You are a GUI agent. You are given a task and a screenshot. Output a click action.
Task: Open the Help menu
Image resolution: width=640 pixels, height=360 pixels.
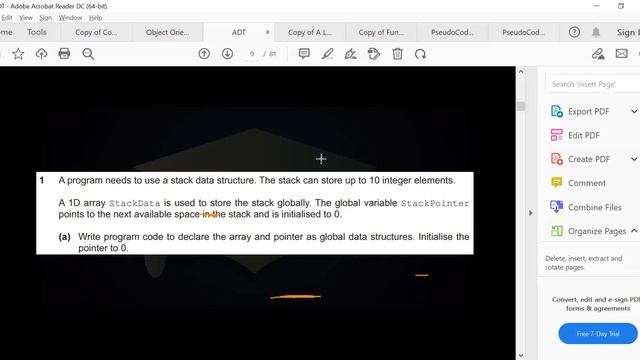(x=96, y=18)
